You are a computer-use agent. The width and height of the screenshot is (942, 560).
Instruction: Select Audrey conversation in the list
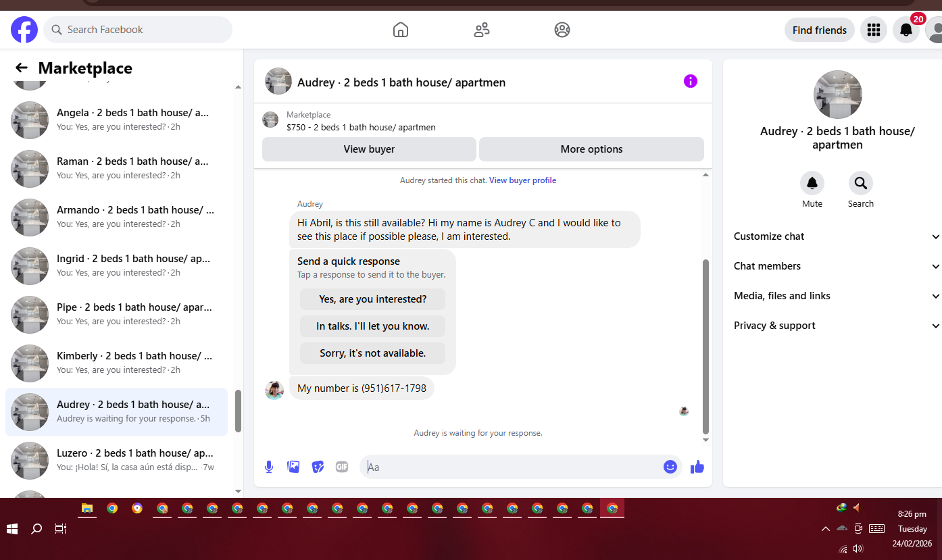pos(117,412)
